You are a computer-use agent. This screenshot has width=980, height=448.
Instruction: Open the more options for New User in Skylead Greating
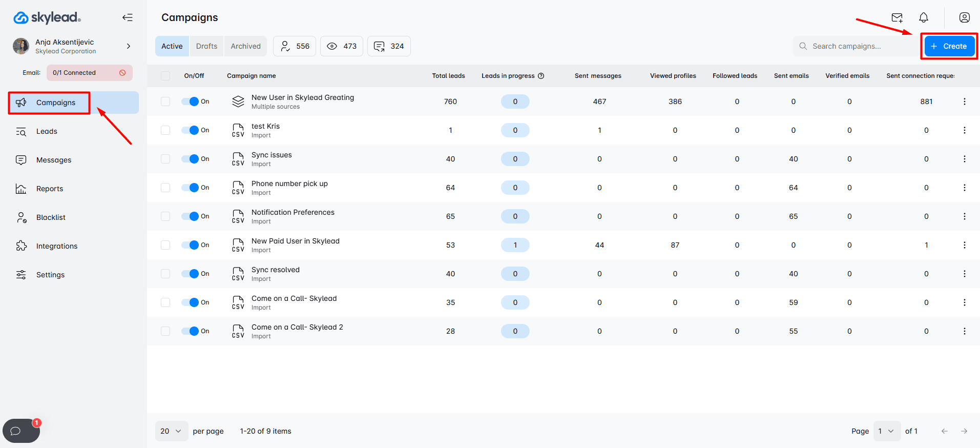pos(965,101)
